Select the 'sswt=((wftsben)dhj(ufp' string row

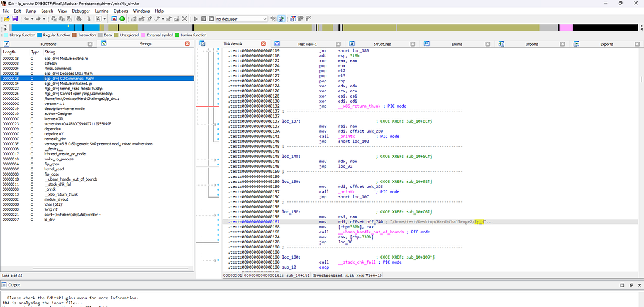97,215
